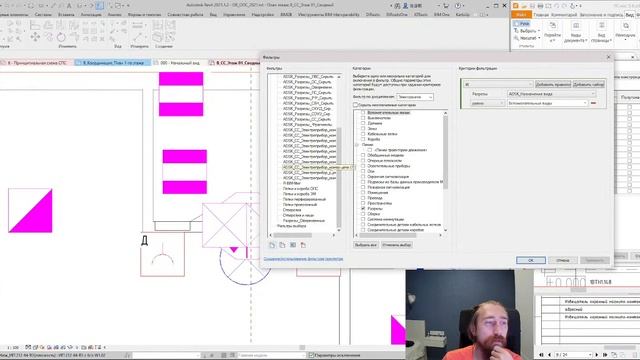Select the Фильтры выбора tree node
This screenshot has height=360, width=640.
point(291,226)
